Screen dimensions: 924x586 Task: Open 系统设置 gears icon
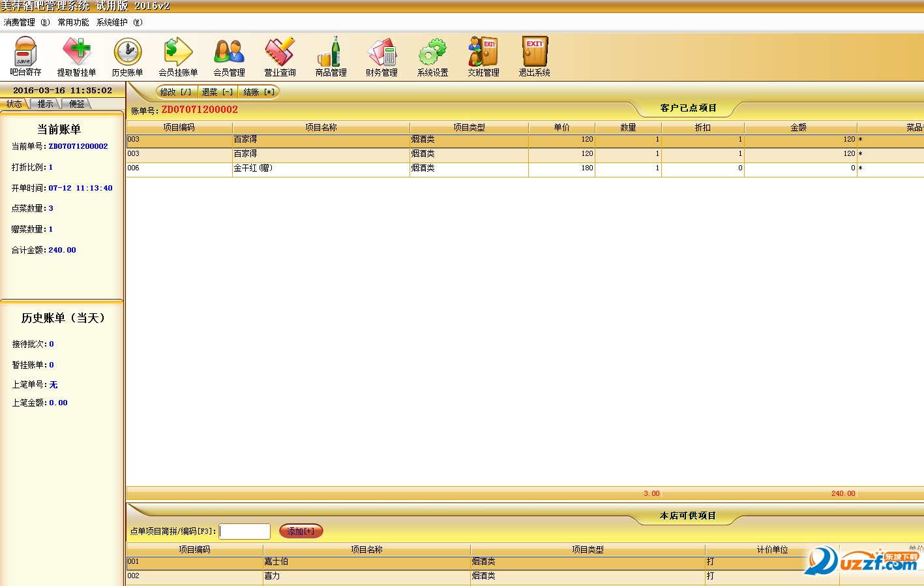point(432,56)
